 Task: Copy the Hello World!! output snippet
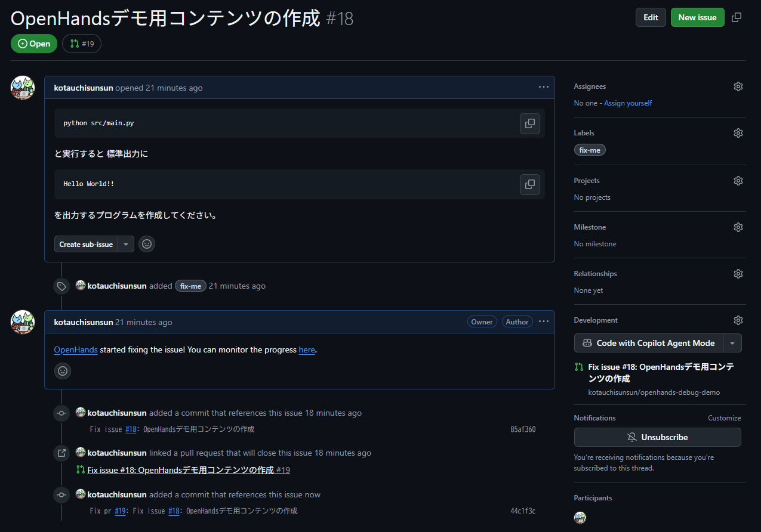[x=529, y=184]
